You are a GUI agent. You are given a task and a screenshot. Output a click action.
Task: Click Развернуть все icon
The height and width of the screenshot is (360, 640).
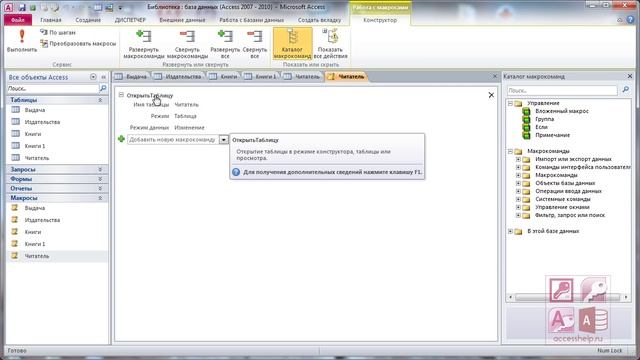225,44
